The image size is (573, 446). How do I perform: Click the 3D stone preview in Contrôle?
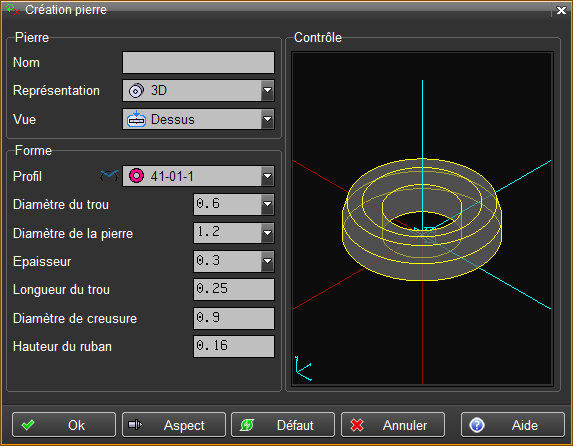coord(422,219)
